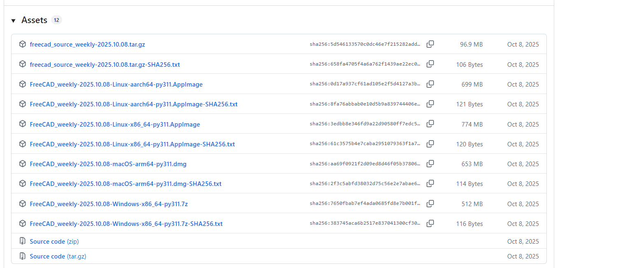
Task: Select hash text sha256:8fa76abbab0e10d5b9a839744406e
Action: point(365,104)
